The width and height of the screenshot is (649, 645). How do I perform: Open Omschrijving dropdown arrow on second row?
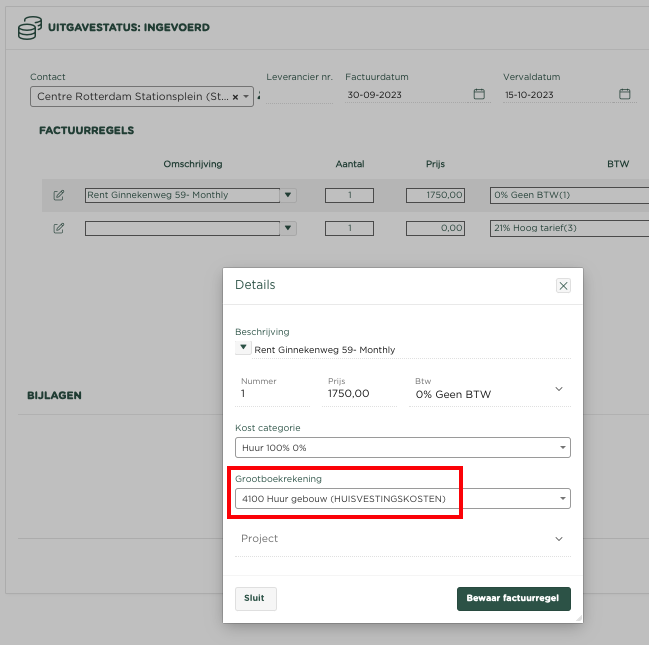click(x=288, y=228)
